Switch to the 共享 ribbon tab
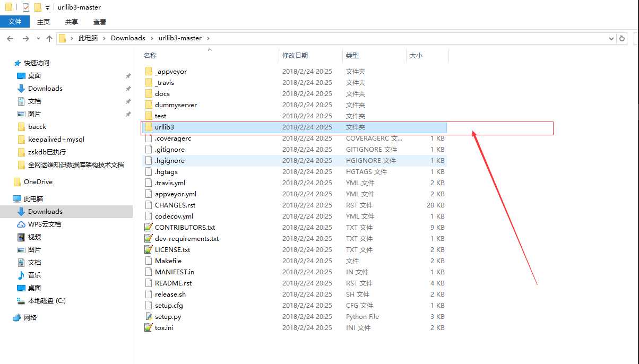This screenshot has height=364, width=639. click(72, 22)
